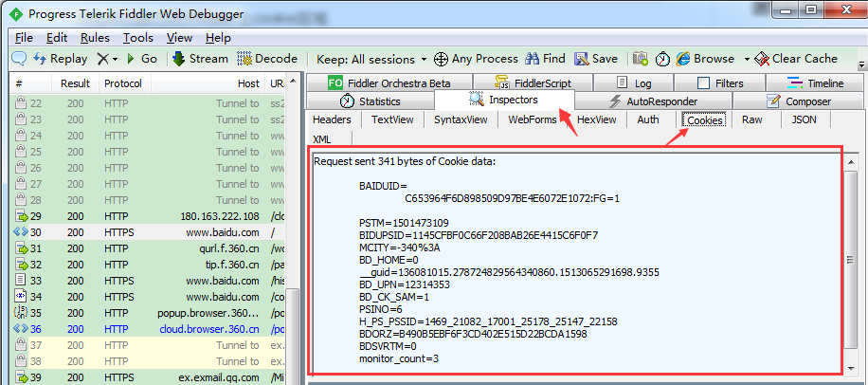The height and width of the screenshot is (385, 868).
Task: Select the WebForms inspector tab
Action: tap(532, 119)
